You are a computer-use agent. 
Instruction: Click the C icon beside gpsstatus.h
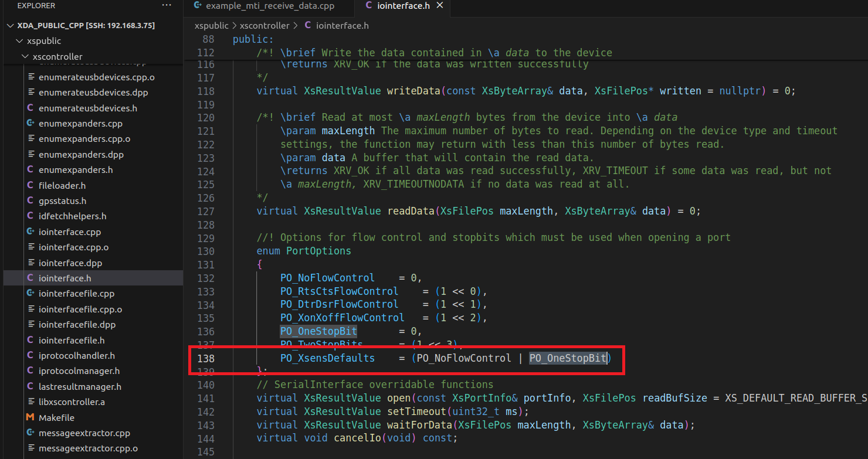[30, 200]
